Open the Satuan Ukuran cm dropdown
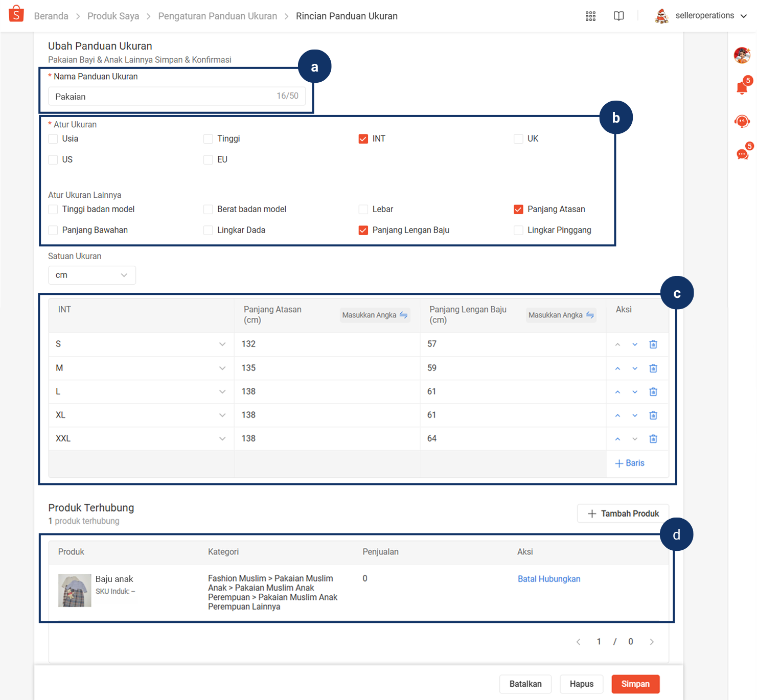 (92, 275)
